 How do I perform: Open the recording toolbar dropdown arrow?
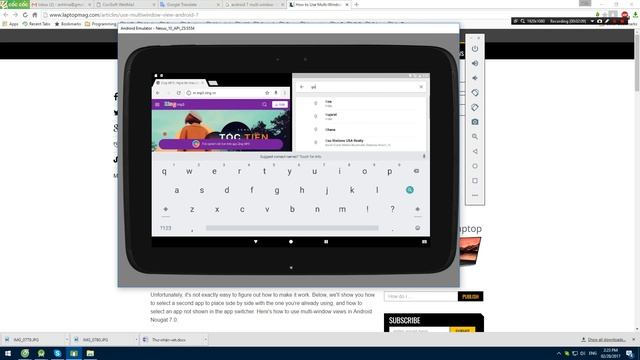(592, 21)
